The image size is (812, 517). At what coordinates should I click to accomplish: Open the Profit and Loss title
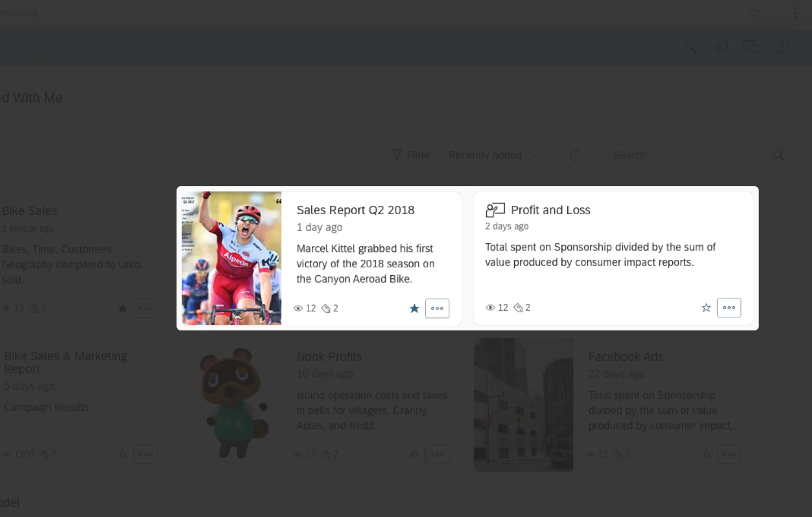[x=550, y=210]
